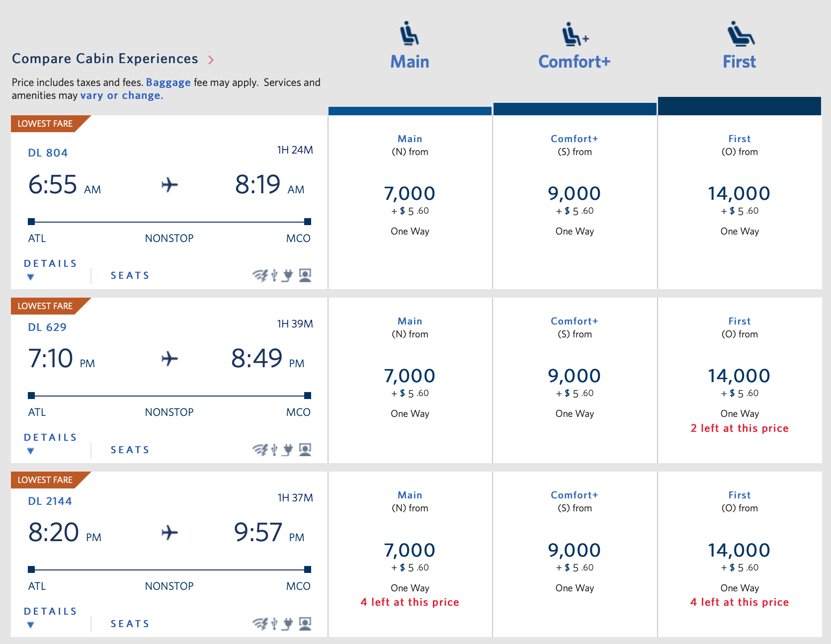This screenshot has width=831, height=644.
Task: Switch to the Main fare column header
Action: pyautogui.click(x=409, y=62)
